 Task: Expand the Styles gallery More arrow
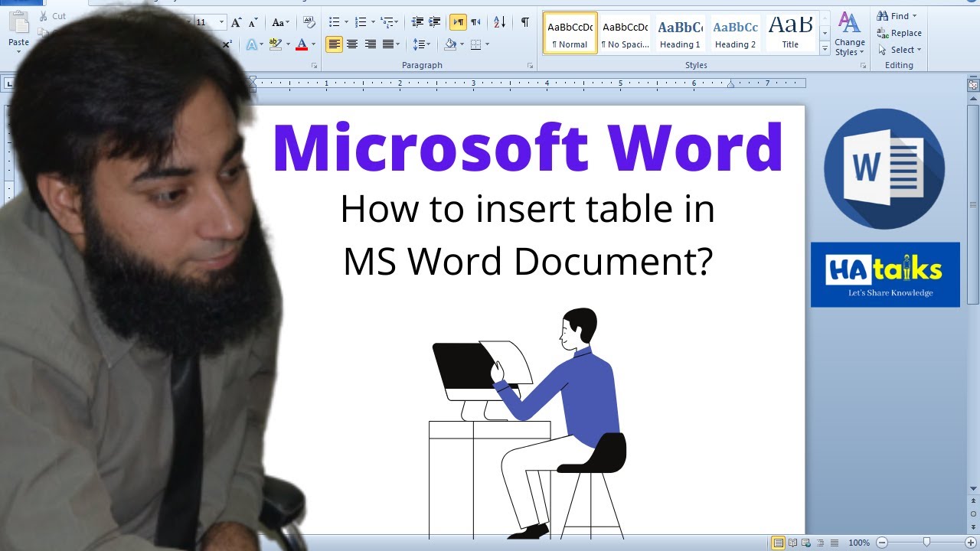point(825,49)
